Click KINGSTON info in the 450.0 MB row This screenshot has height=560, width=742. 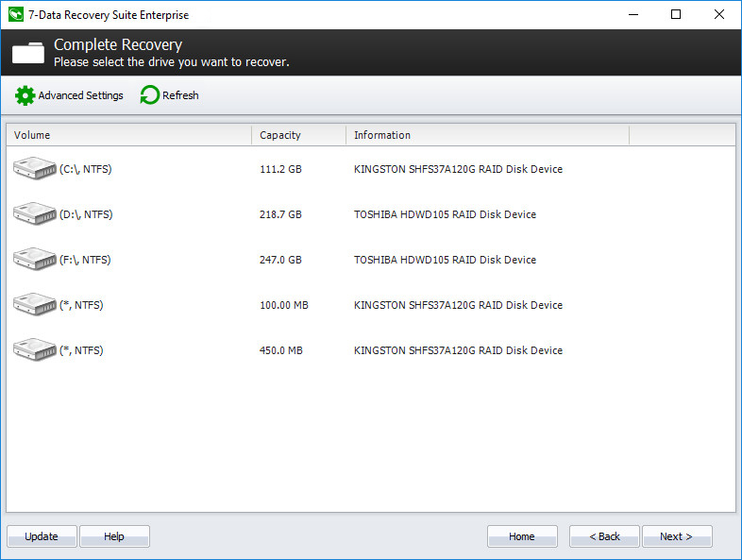458,350
